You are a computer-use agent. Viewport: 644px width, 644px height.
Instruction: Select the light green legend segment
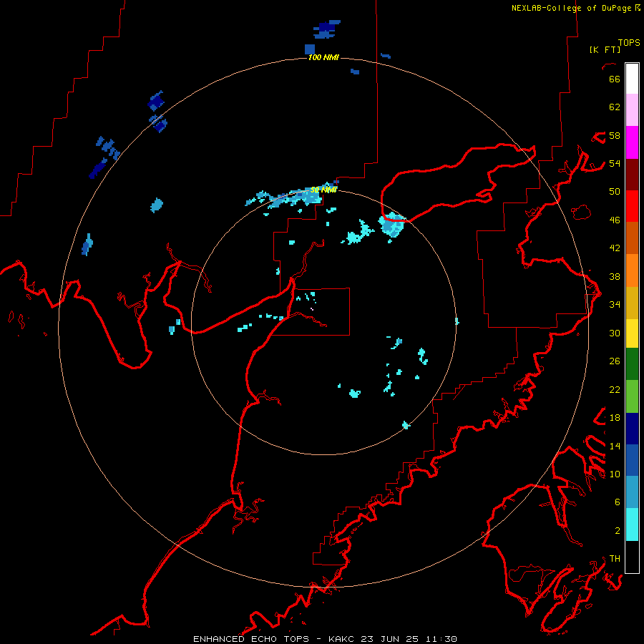pos(632,396)
